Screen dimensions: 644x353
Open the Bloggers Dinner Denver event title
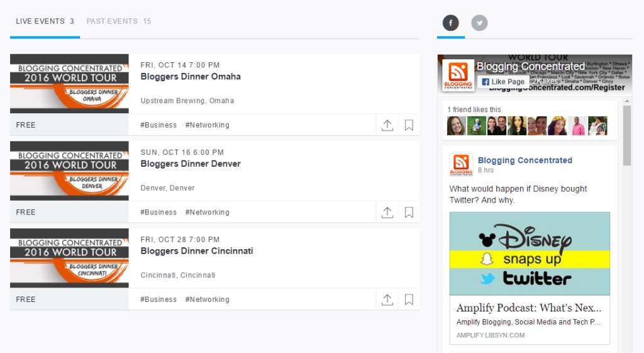coord(191,164)
